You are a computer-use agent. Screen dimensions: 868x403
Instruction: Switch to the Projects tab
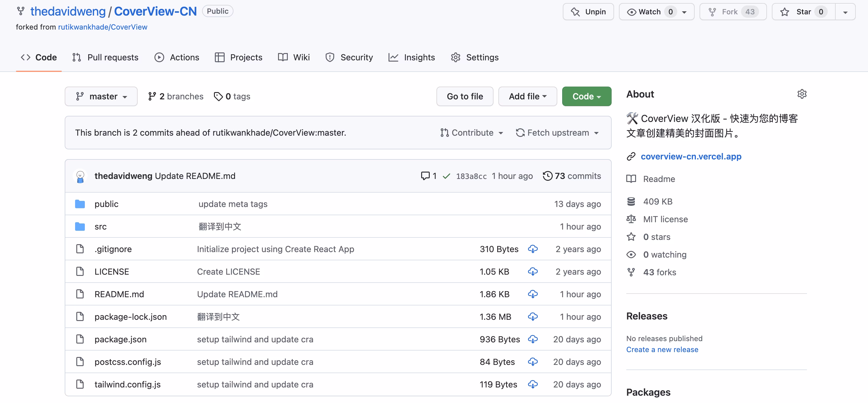pyautogui.click(x=239, y=57)
